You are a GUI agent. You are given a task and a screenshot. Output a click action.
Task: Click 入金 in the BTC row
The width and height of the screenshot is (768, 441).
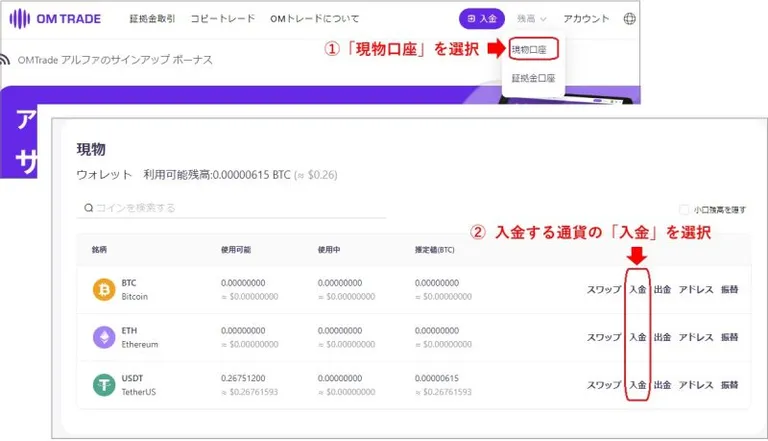[x=638, y=290]
